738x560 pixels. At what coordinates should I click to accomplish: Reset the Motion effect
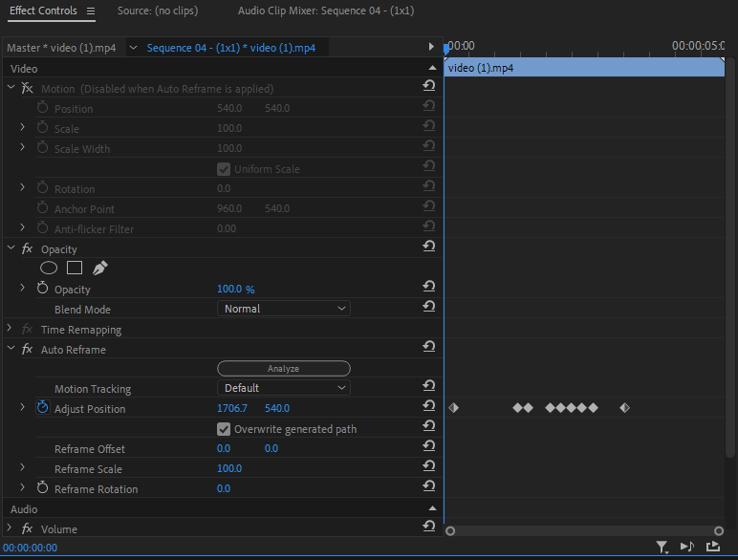coord(429,86)
